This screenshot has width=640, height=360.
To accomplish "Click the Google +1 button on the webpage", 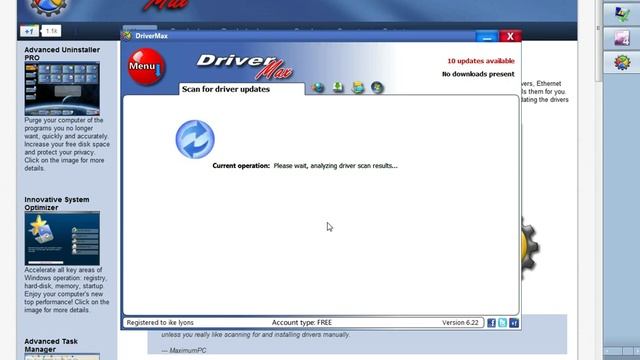I will tap(29, 31).
